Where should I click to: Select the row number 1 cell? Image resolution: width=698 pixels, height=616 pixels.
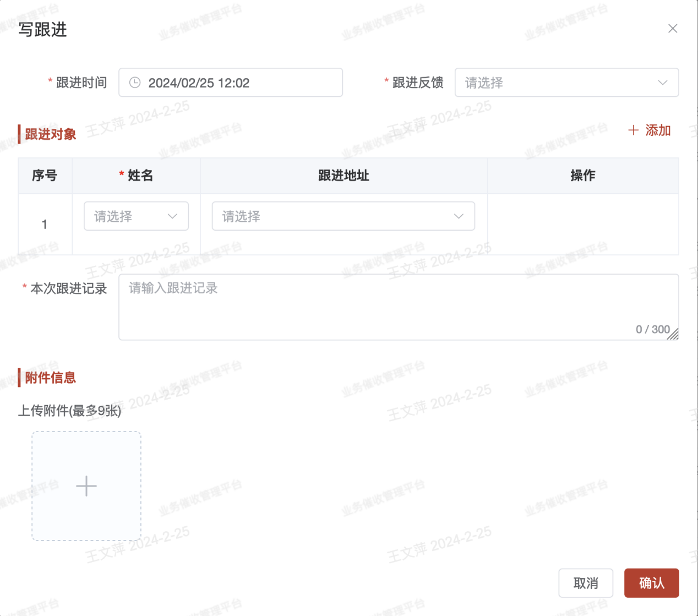pos(45,225)
